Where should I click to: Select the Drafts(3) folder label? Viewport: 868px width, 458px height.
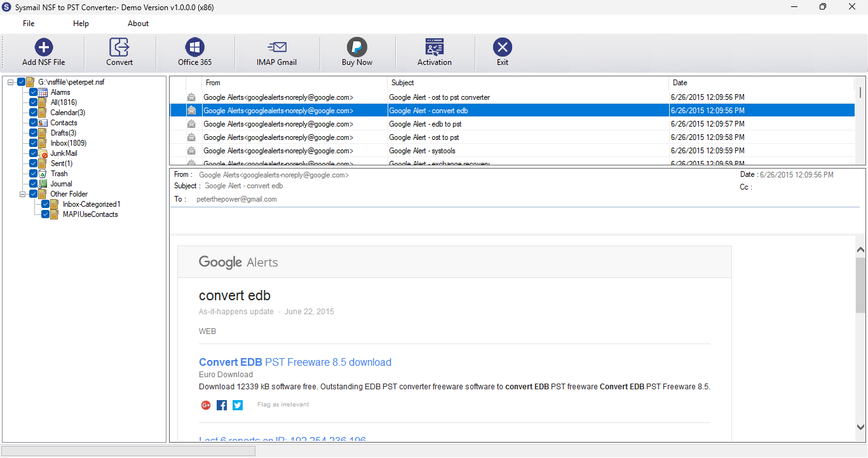point(64,133)
